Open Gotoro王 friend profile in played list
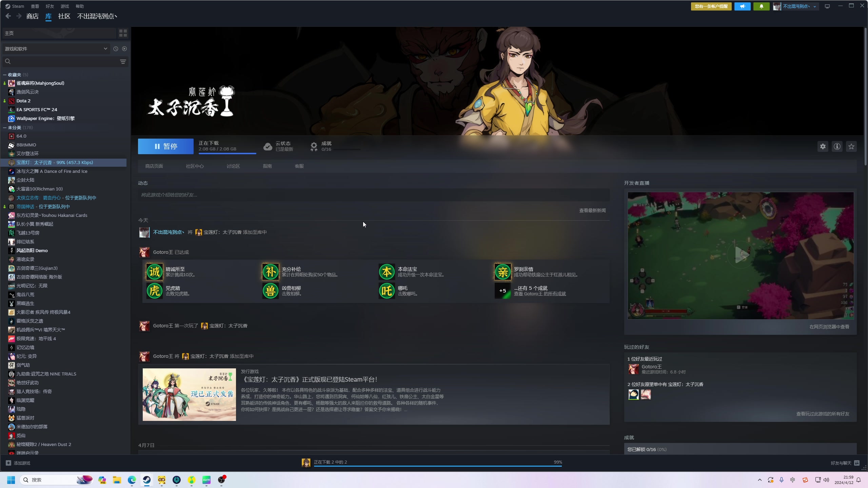868x488 pixels. click(x=633, y=369)
